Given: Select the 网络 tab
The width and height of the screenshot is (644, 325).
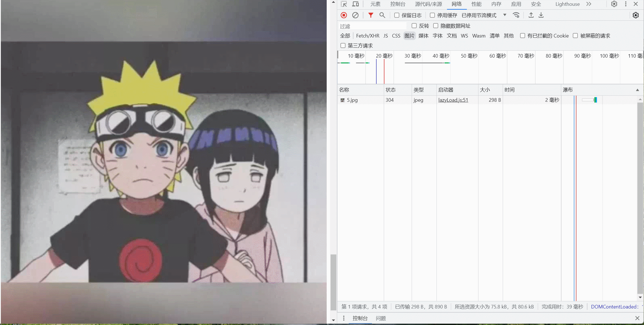Looking at the screenshot, I should 457,4.
